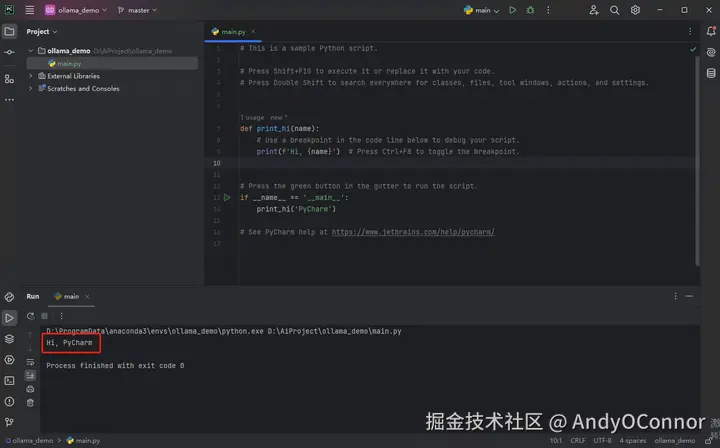
Task: Open the ollama_demo project switcher
Action: [x=76, y=10]
